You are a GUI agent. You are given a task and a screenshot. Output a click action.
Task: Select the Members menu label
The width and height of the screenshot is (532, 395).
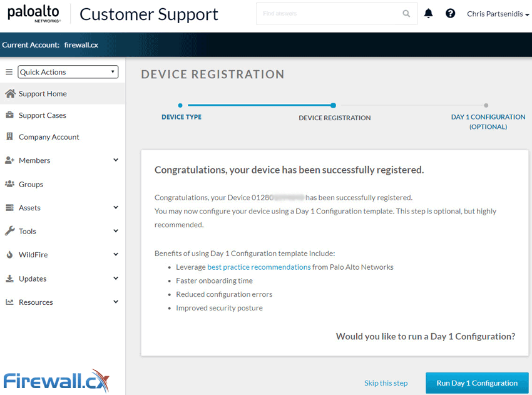(x=34, y=160)
